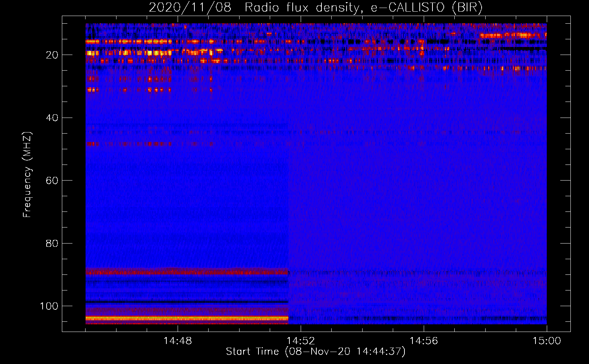Select the 14:52 time tick label
Screen dimensions: 589x364
click(x=301, y=341)
